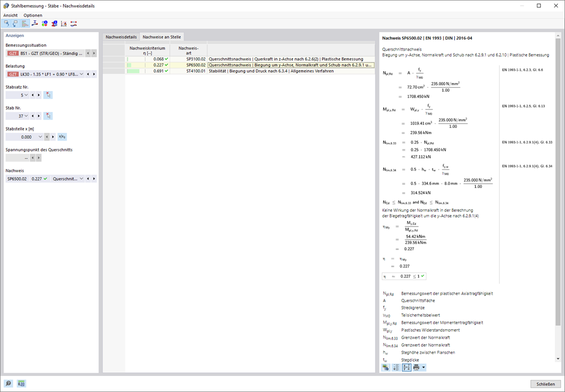Click the pick-in-graphic icon for Stabsatz Nr.
This screenshot has height=392, width=565.
tap(48, 95)
